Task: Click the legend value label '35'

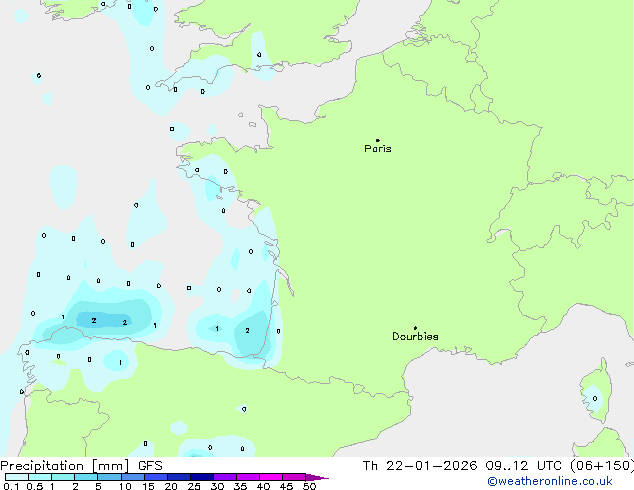Action: click(240, 486)
